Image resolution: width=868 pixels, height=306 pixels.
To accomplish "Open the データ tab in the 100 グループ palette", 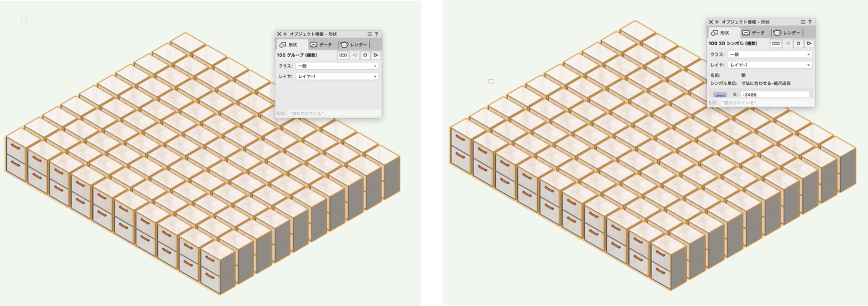I will point(321,44).
